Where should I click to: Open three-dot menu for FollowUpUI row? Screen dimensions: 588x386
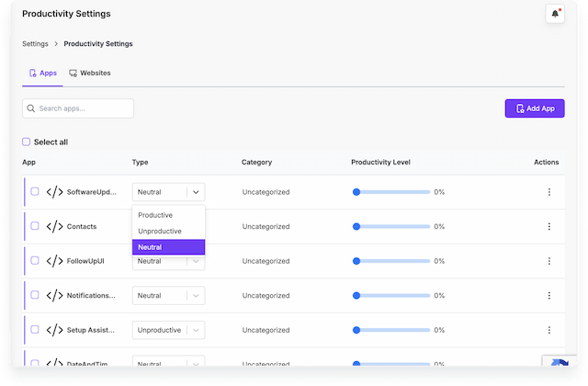click(x=549, y=261)
